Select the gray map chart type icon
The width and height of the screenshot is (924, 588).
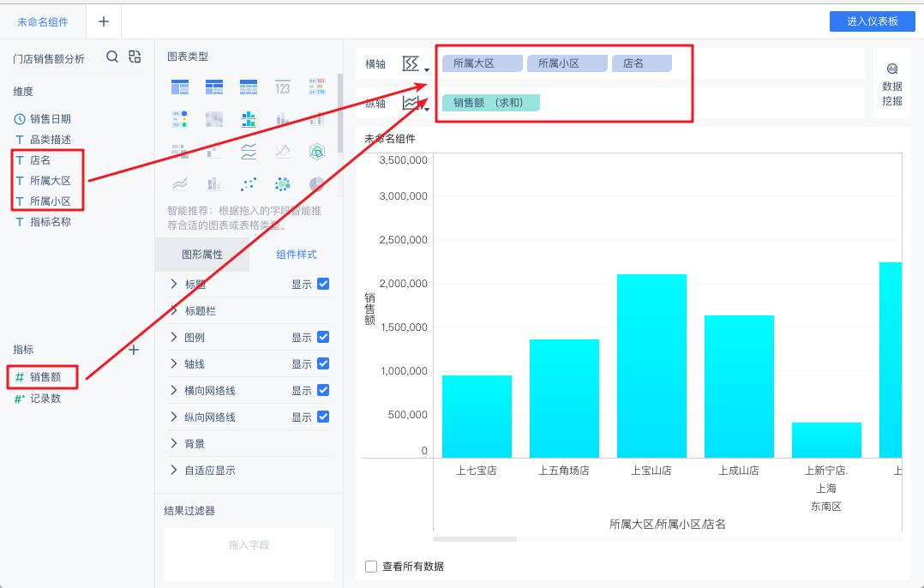(214, 120)
